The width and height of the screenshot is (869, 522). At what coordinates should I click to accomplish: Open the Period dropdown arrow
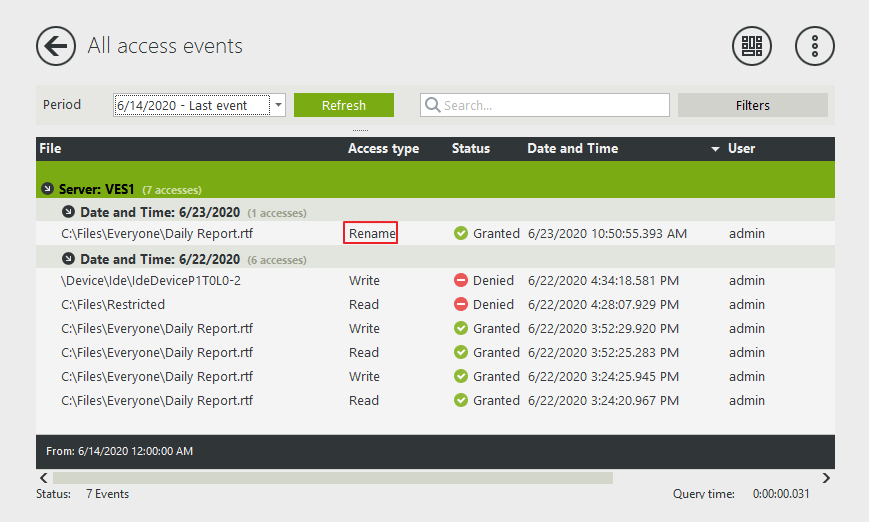point(279,105)
